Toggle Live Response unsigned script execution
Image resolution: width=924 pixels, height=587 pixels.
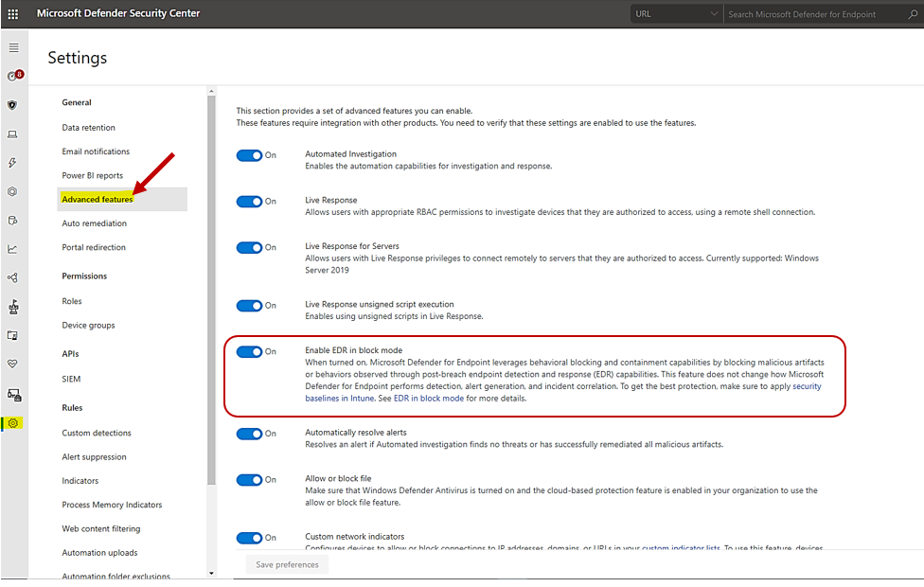pos(249,305)
